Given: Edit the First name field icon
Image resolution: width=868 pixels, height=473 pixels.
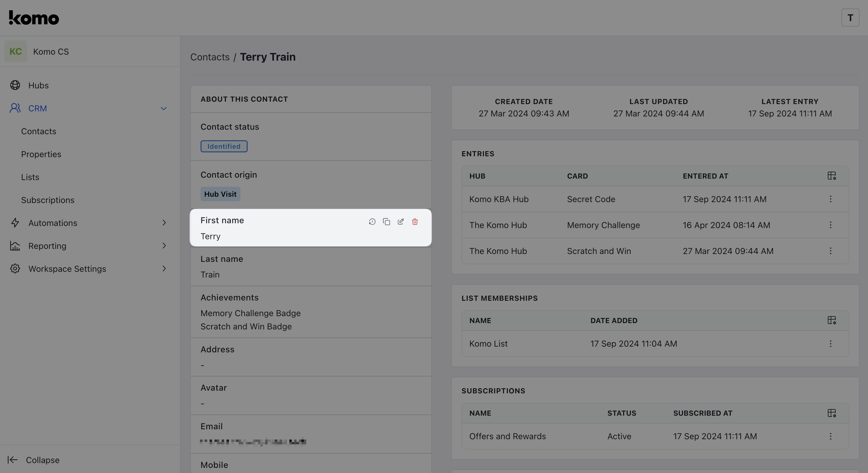Looking at the screenshot, I should [401, 221].
